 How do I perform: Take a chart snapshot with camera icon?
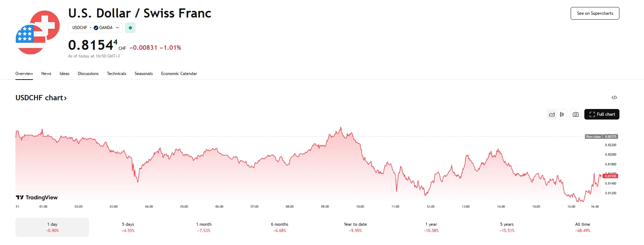click(576, 114)
